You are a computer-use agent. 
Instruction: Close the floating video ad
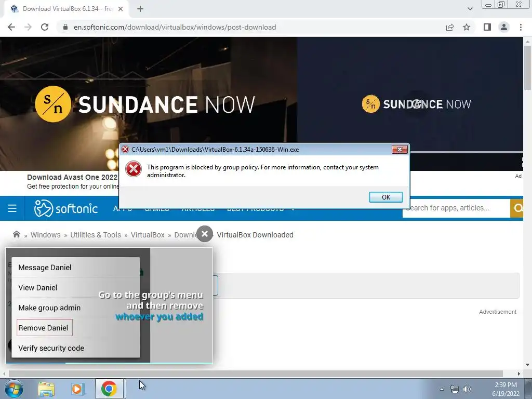point(205,234)
